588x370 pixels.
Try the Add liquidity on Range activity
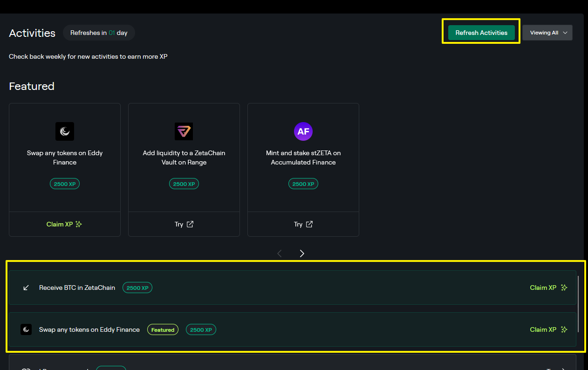click(184, 224)
